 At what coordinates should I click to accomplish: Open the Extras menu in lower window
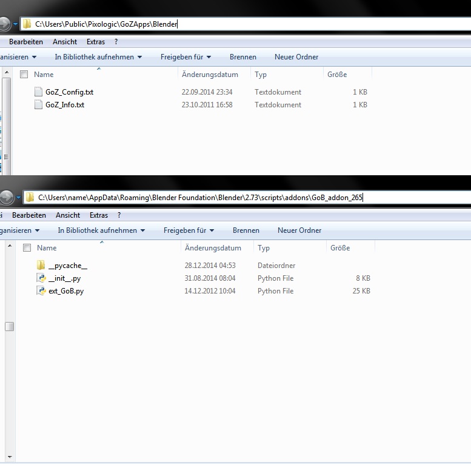pyautogui.click(x=99, y=215)
